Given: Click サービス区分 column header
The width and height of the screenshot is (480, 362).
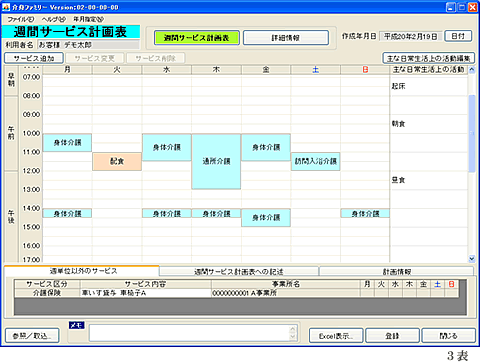Looking at the screenshot, I should pyautogui.click(x=47, y=284).
